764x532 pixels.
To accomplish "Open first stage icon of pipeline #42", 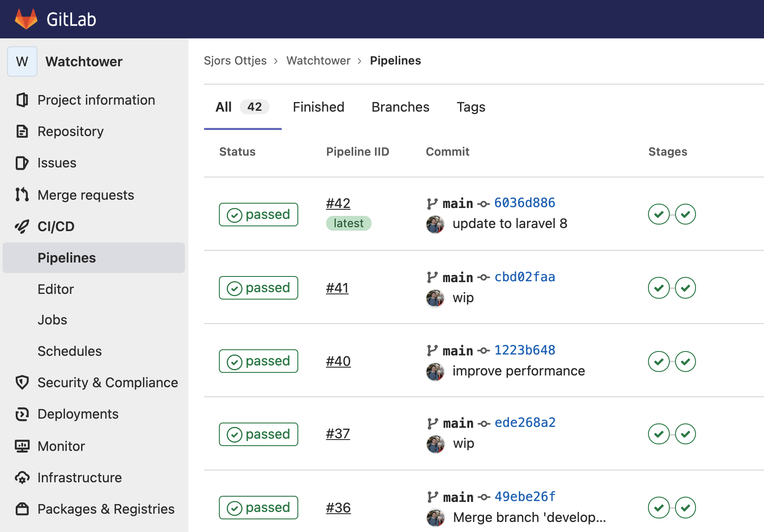I will click(659, 214).
